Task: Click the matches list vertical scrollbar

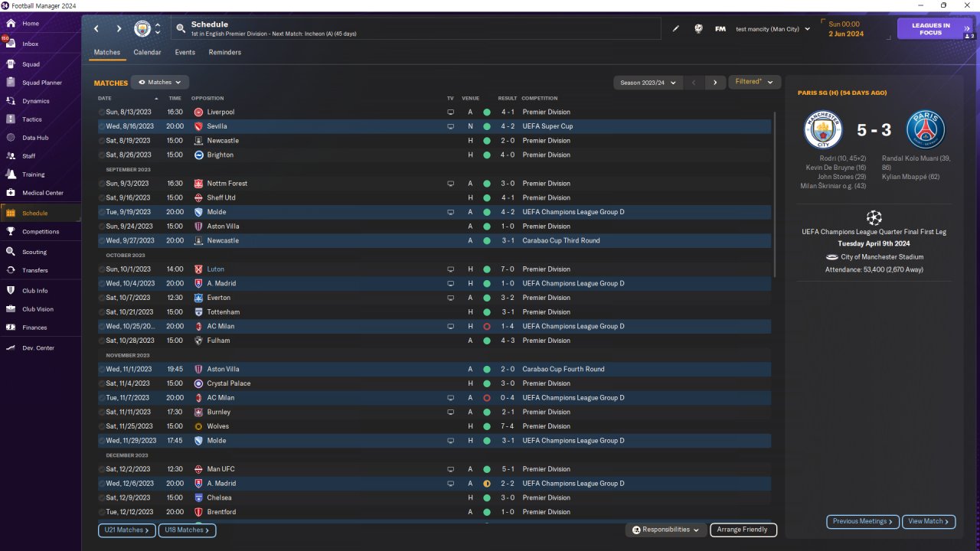Action: coord(774,195)
